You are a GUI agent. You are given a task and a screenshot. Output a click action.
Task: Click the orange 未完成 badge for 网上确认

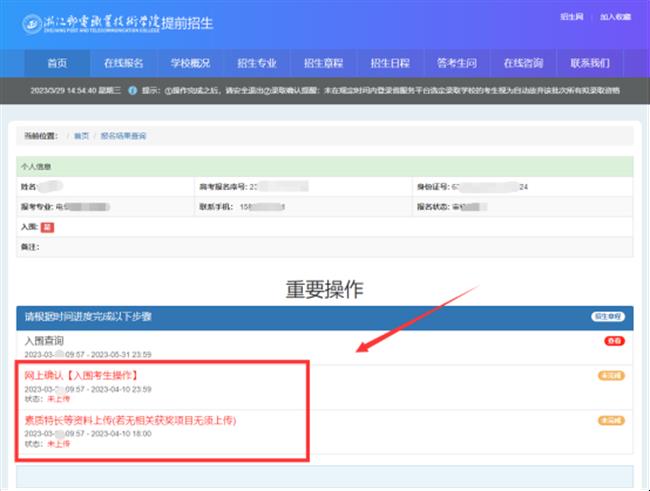[x=610, y=376]
